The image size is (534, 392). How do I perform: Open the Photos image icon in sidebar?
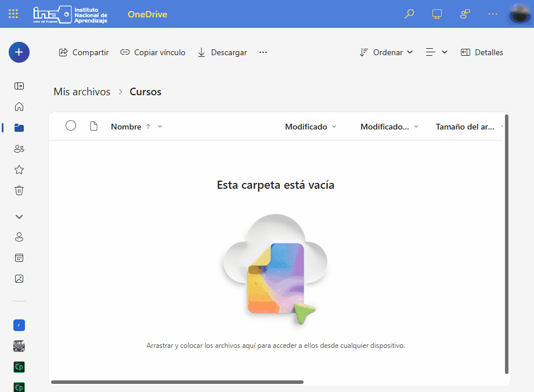(x=19, y=279)
